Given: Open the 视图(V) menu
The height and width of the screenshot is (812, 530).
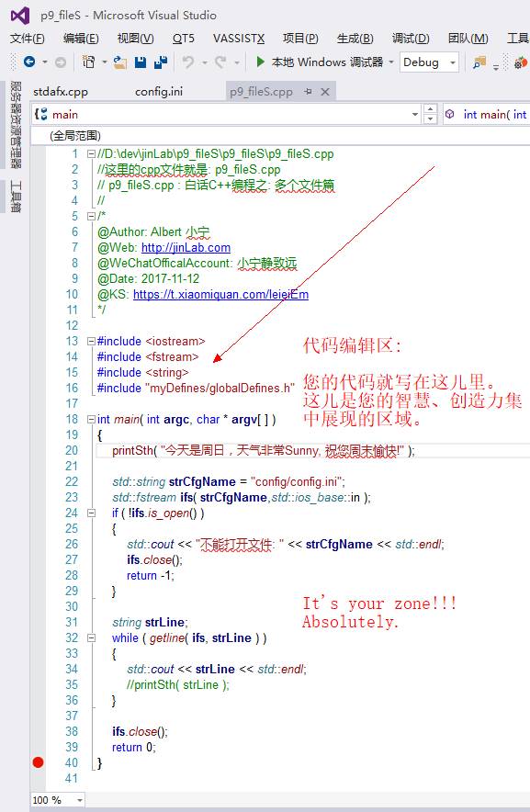Looking at the screenshot, I should click(135, 39).
